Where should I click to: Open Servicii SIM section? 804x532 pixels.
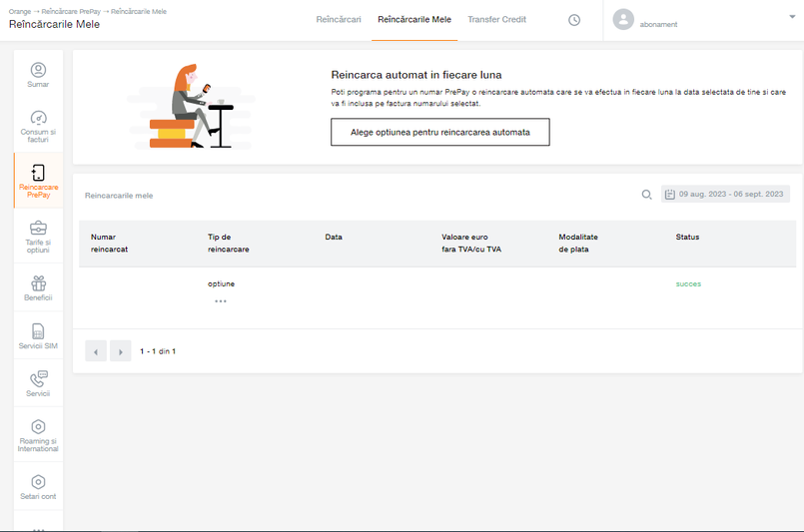38,336
